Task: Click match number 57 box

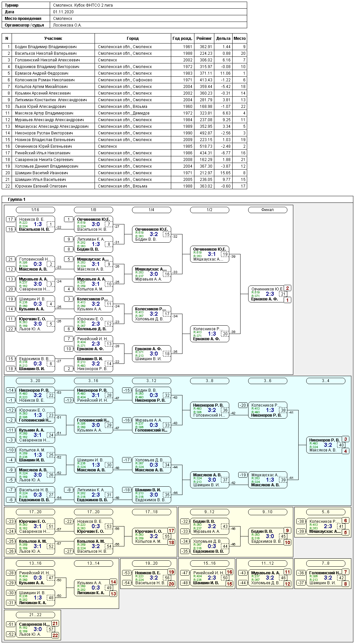Action: click(51, 629)
